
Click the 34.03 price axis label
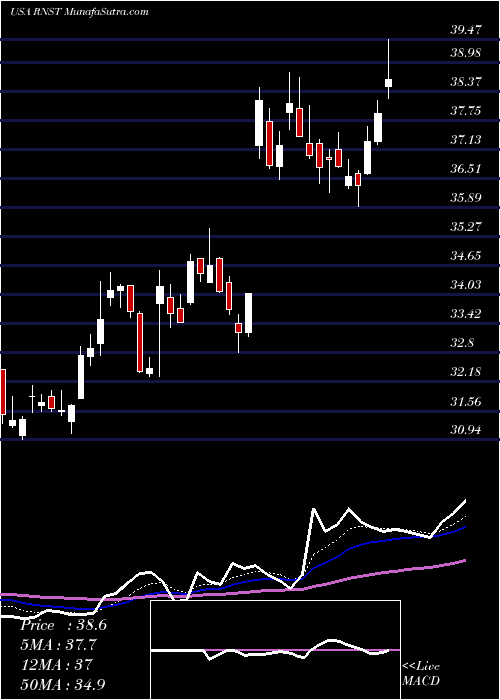tap(466, 285)
